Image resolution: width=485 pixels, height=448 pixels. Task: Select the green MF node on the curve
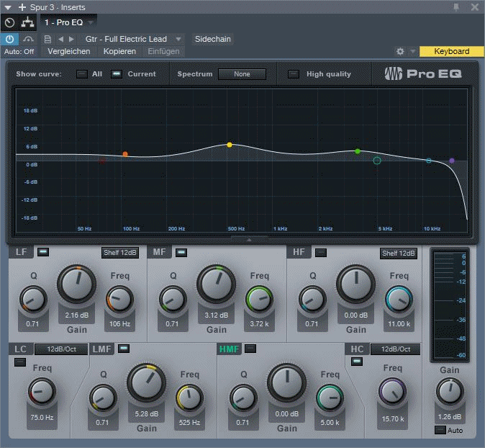tap(357, 151)
